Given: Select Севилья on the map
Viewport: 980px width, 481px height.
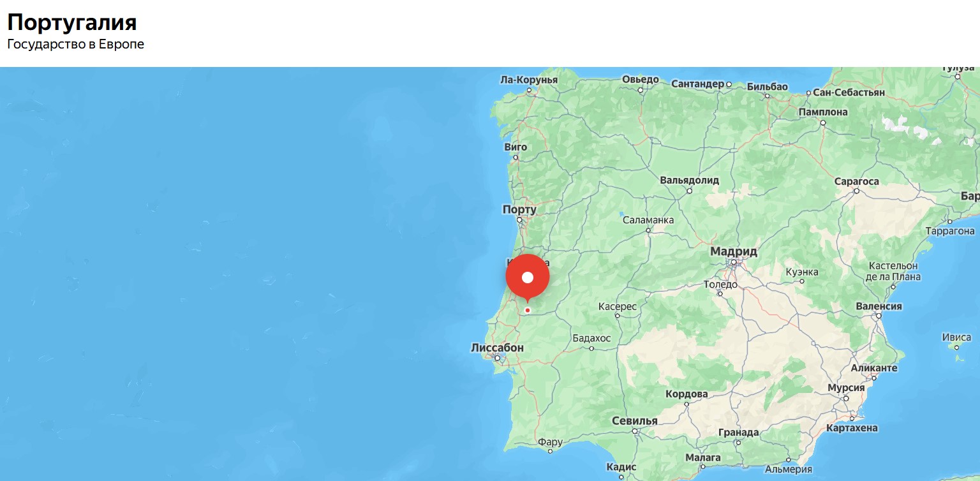Looking at the screenshot, I should pos(634,421).
